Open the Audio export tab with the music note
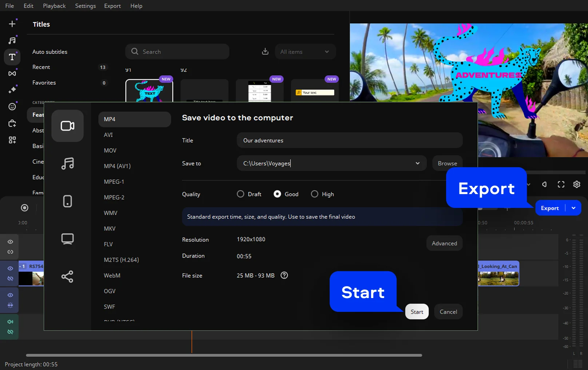The image size is (588, 370). [67, 164]
